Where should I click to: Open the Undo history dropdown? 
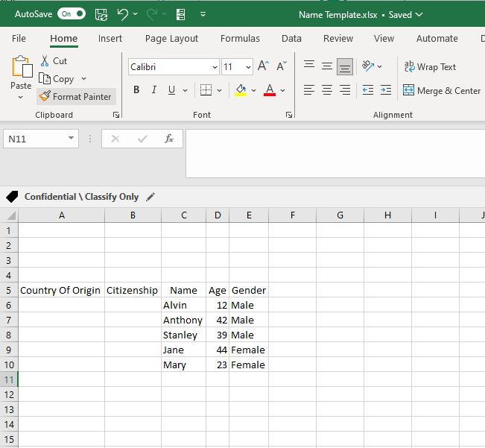(135, 14)
